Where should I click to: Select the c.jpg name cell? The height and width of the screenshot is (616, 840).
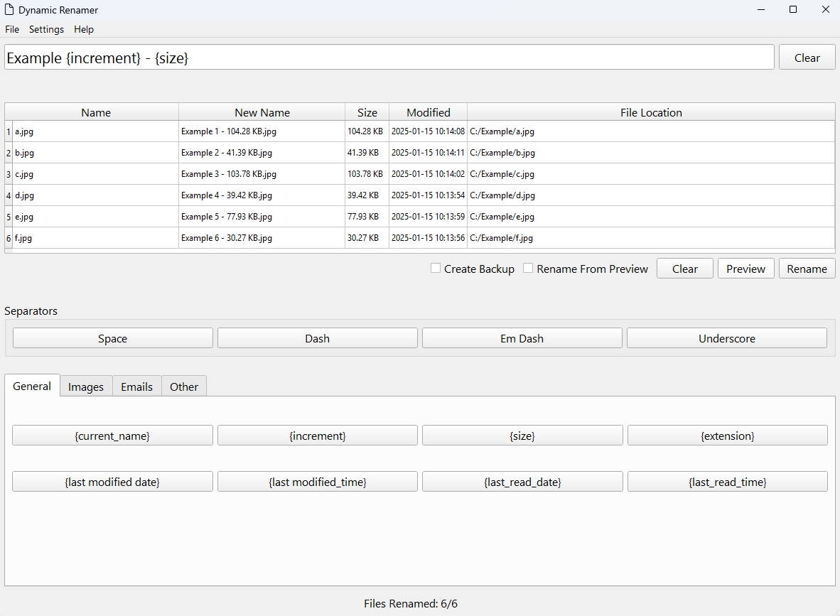click(x=95, y=174)
